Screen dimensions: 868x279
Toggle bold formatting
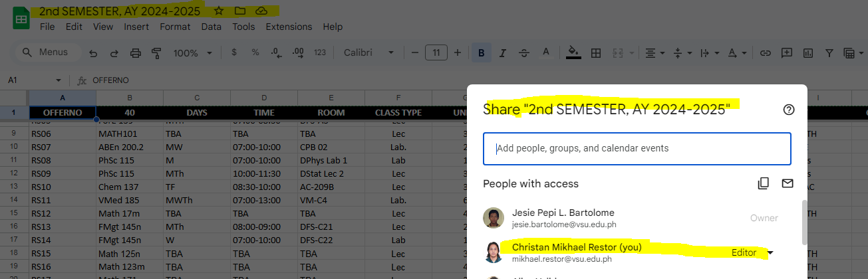click(482, 53)
